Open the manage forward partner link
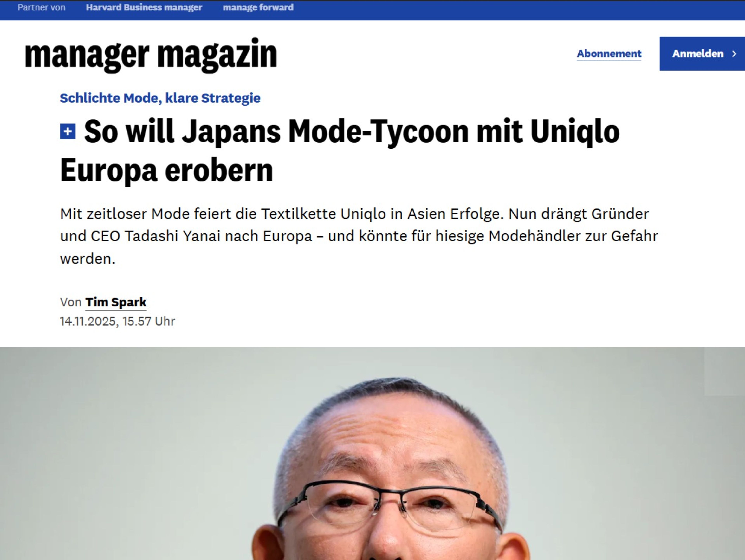The height and width of the screenshot is (560, 745). coord(258,7)
